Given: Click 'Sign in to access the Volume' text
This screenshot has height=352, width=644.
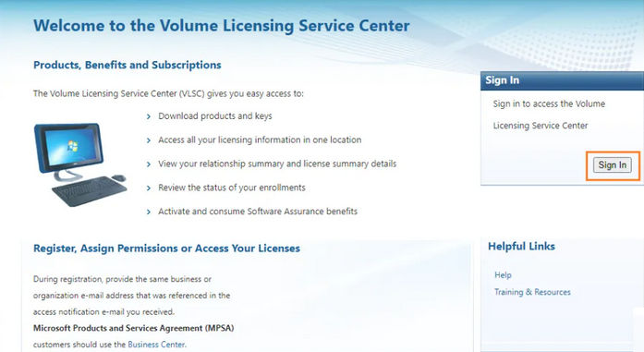Looking at the screenshot, I should pos(549,103).
